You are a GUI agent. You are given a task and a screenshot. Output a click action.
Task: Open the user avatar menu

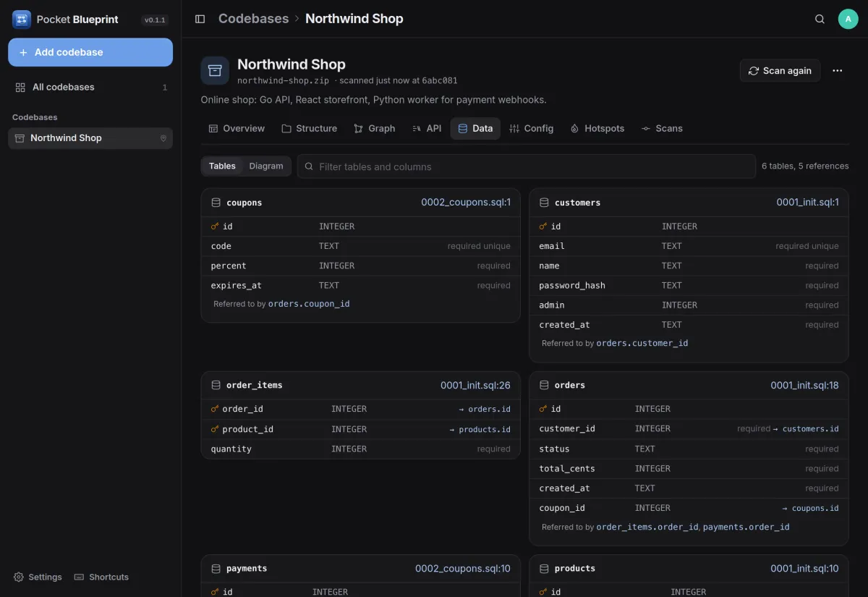pyautogui.click(x=848, y=19)
